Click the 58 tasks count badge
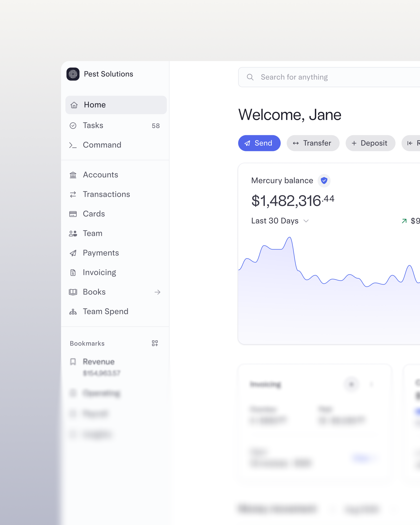 [x=156, y=126]
